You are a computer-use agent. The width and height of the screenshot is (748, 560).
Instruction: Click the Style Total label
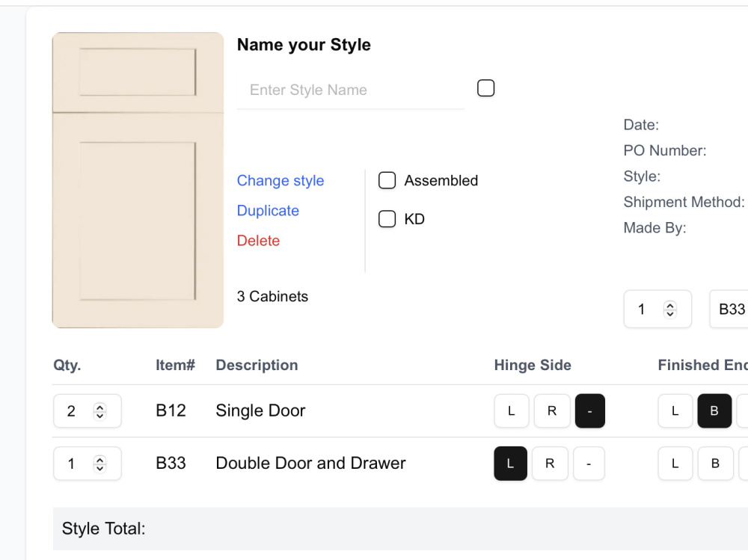pyautogui.click(x=103, y=529)
